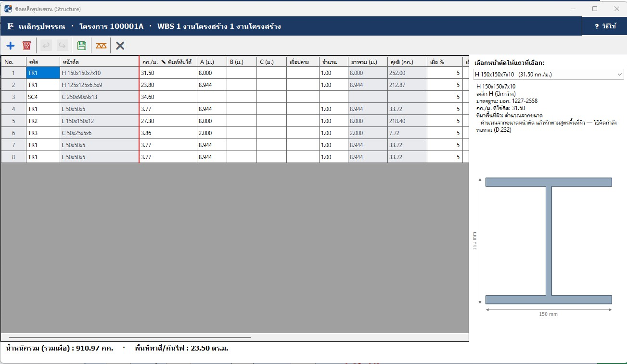Click the เผื่อปลาย column header

303,62
